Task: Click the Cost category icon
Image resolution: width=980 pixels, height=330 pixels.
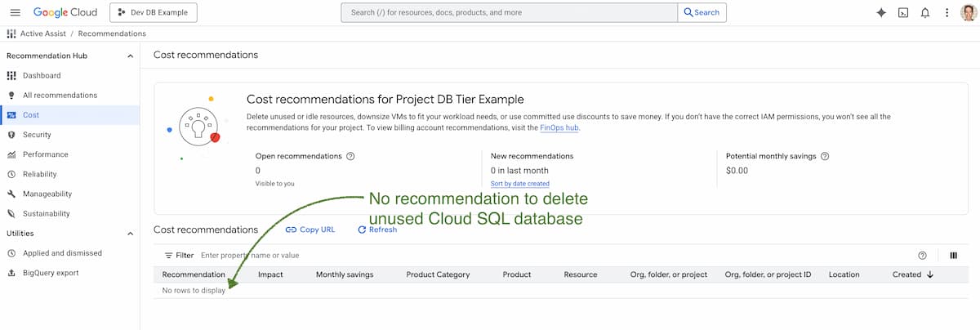Action: click(x=11, y=115)
